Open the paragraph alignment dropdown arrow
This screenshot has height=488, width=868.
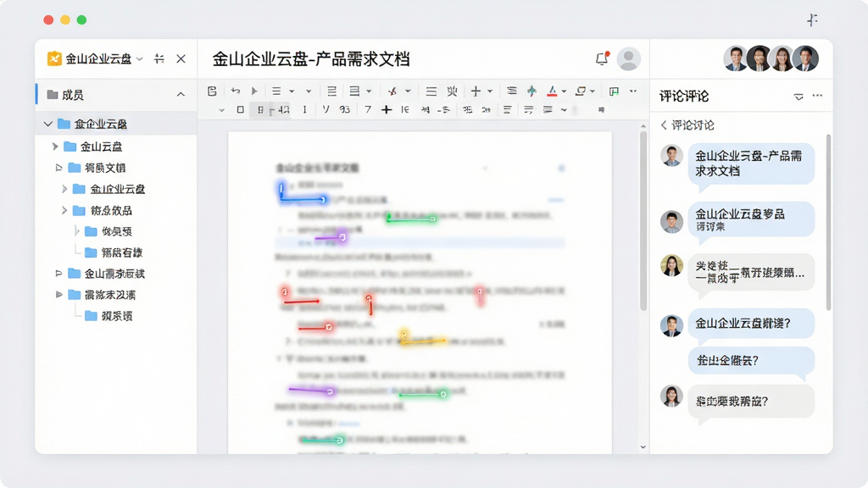pyautogui.click(x=369, y=91)
